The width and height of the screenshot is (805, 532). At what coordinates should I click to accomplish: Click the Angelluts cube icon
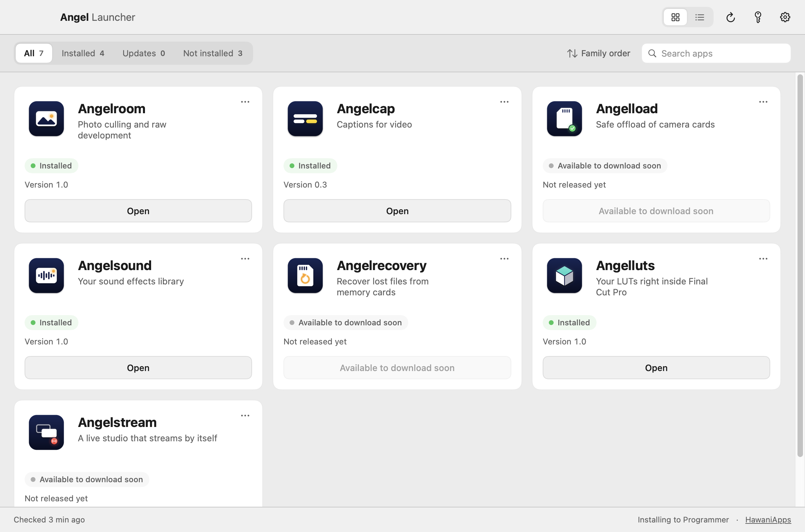point(565,276)
